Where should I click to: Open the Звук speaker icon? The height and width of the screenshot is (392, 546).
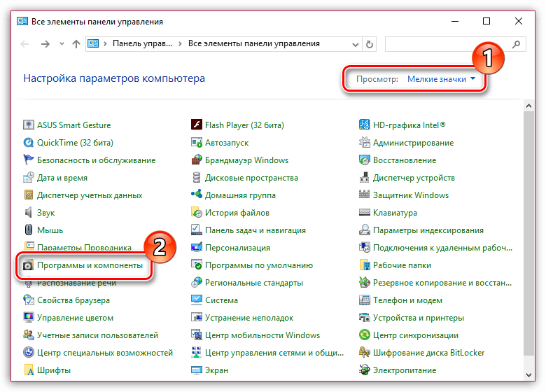pos(29,212)
